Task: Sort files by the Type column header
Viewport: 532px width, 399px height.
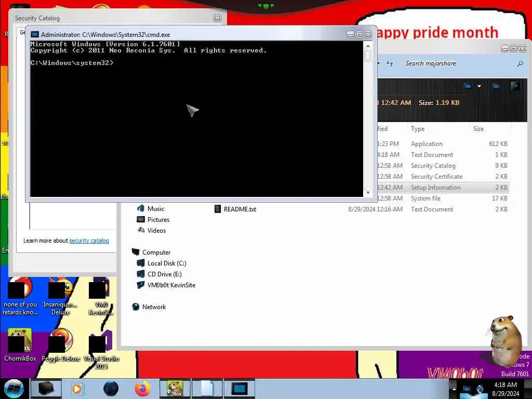Action: pyautogui.click(x=418, y=129)
